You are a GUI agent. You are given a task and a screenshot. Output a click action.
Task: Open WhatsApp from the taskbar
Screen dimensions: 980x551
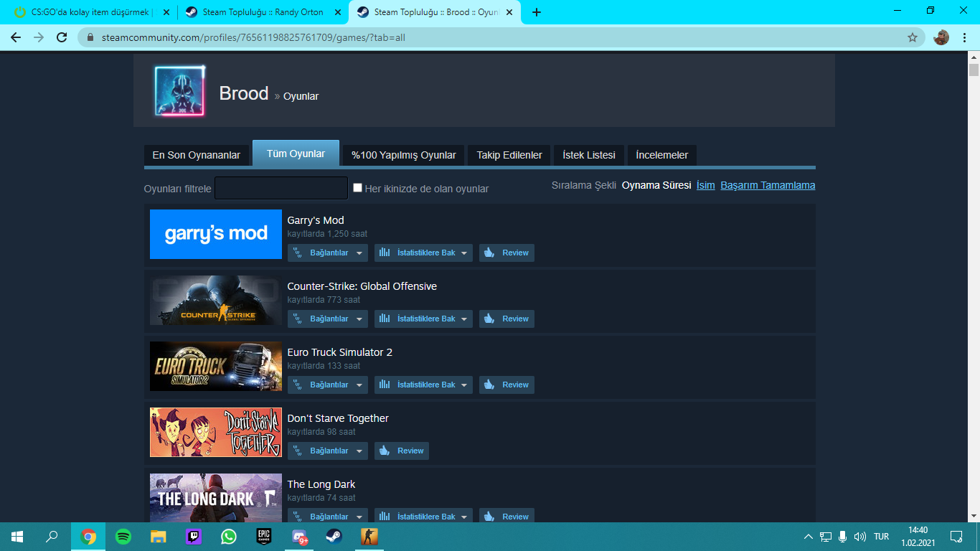click(x=229, y=537)
